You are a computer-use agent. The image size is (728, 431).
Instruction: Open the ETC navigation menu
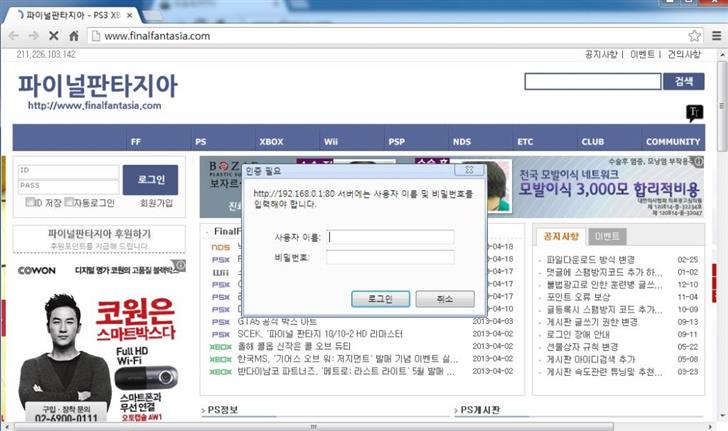click(x=525, y=141)
